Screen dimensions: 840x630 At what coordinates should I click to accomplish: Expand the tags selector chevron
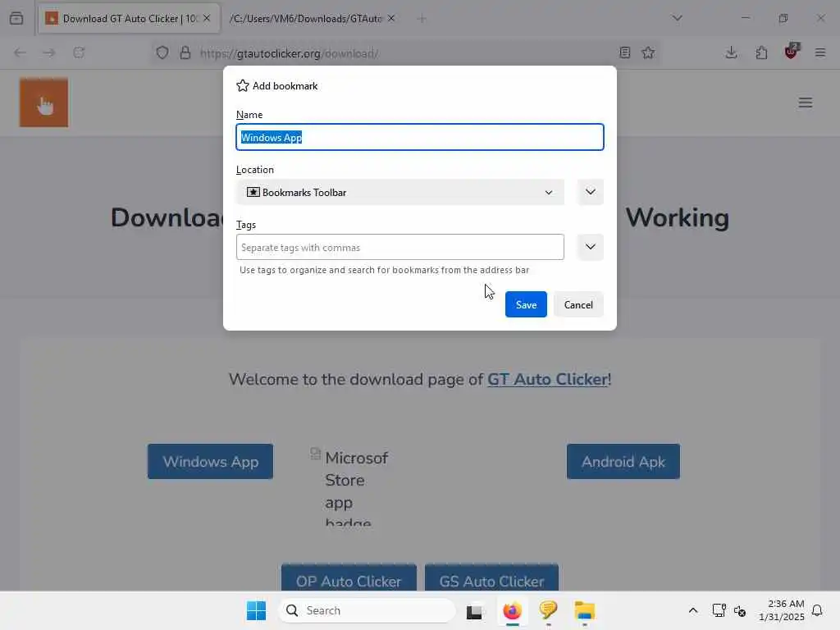coord(591,247)
